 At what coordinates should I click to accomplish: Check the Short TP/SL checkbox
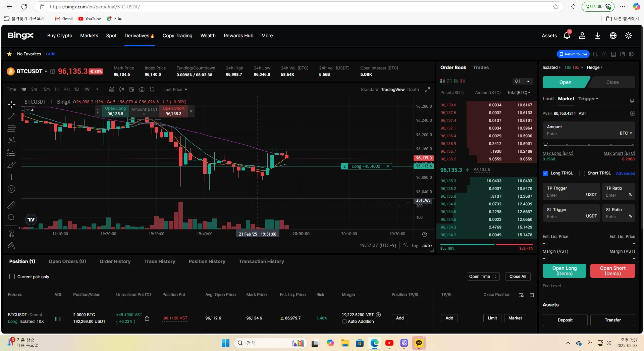[x=582, y=173]
